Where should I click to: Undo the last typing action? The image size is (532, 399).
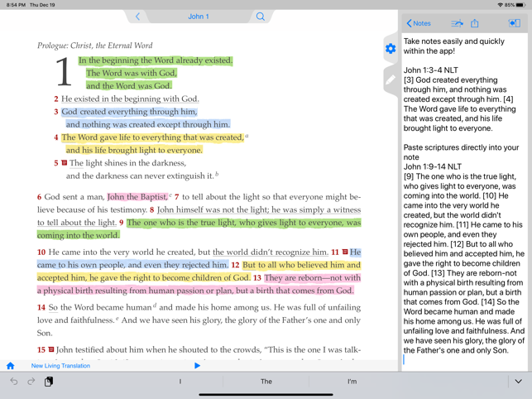point(14,382)
